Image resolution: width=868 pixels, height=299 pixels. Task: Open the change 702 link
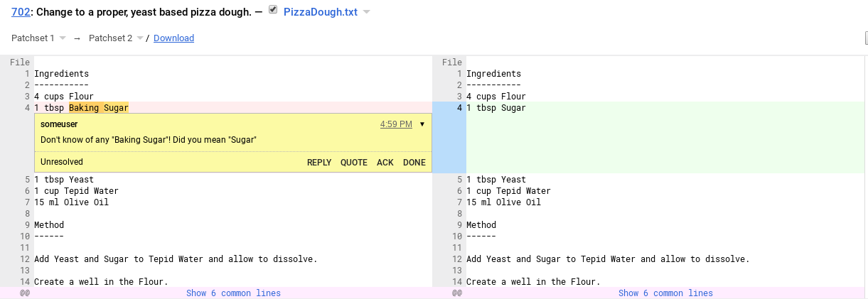pyautogui.click(x=21, y=13)
